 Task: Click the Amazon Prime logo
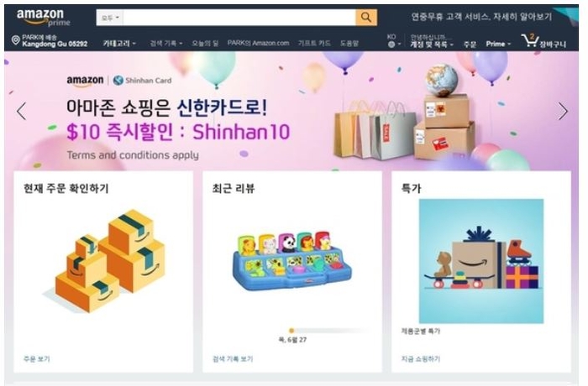coord(43,18)
